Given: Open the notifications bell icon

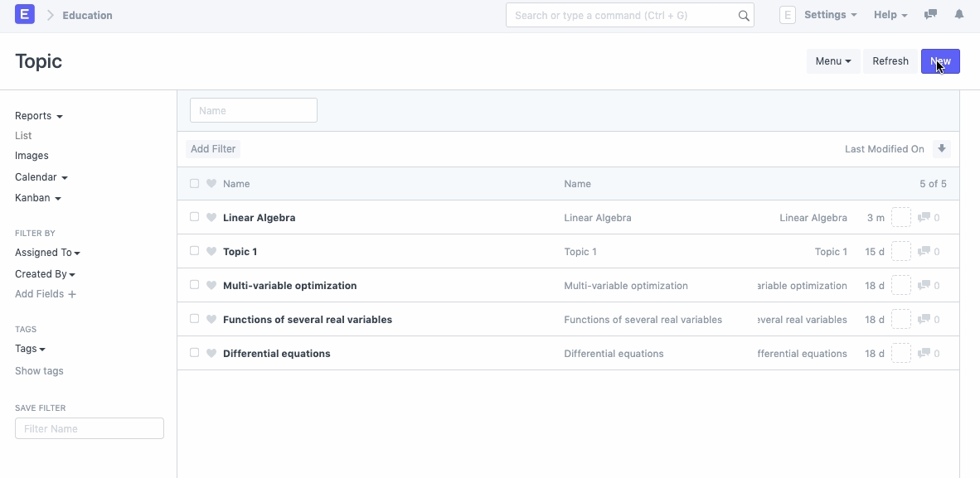Looking at the screenshot, I should pyautogui.click(x=959, y=15).
